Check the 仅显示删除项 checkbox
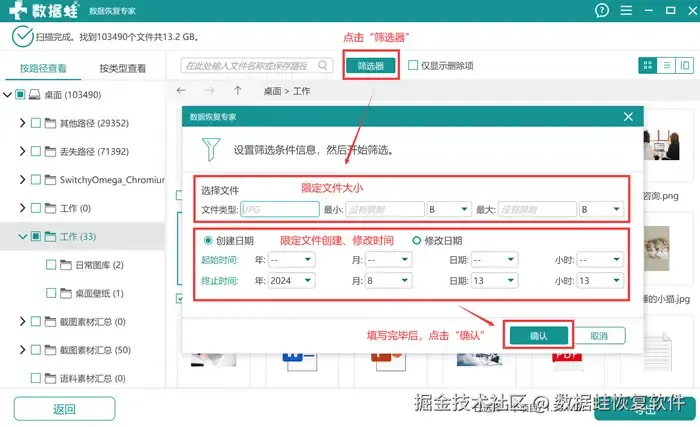Image resolution: width=700 pixels, height=427 pixels. click(413, 65)
